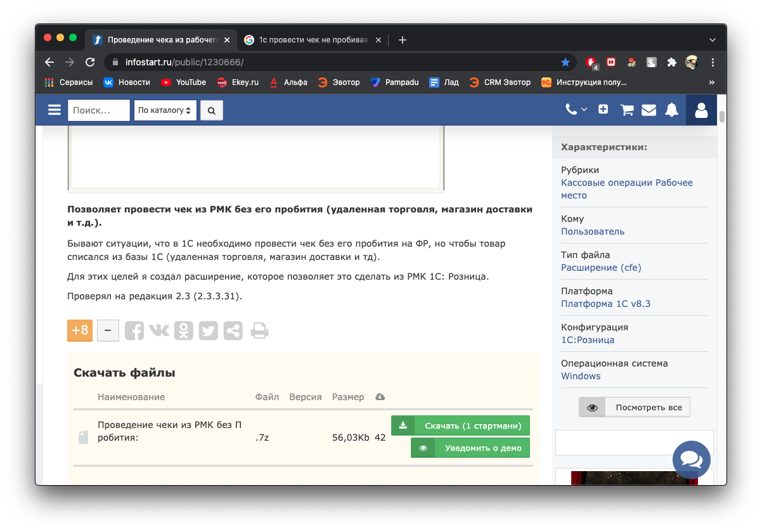
Task: Click the Размер column header
Action: coord(348,397)
